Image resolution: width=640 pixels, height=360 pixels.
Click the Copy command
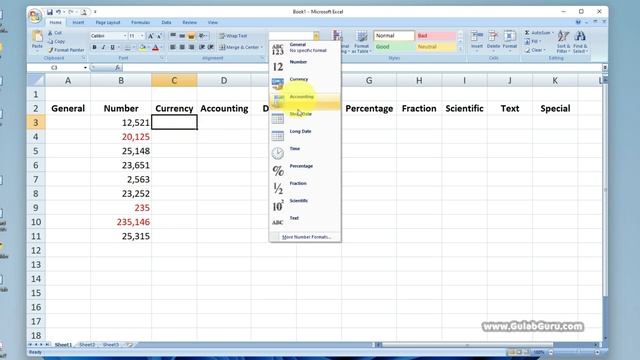click(56, 41)
